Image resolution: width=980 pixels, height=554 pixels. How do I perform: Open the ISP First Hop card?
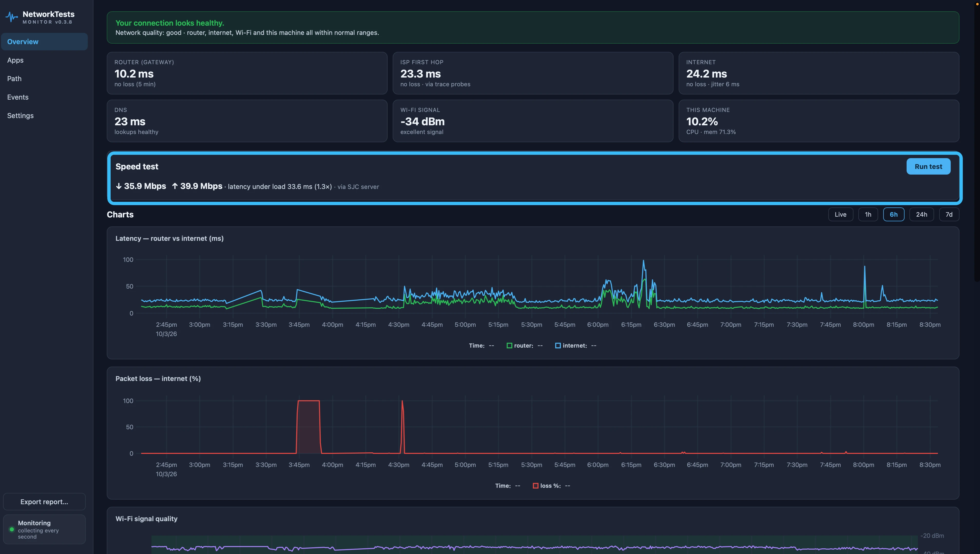[x=533, y=73]
